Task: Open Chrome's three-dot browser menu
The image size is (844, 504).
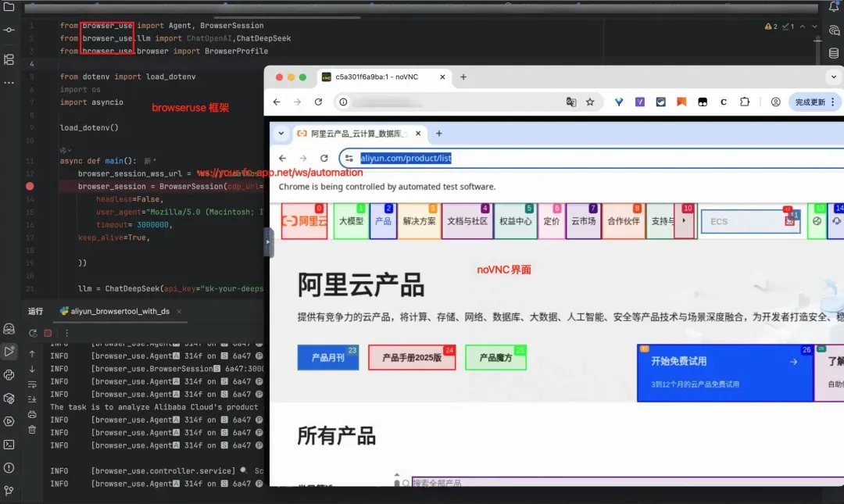Action: click(x=833, y=102)
